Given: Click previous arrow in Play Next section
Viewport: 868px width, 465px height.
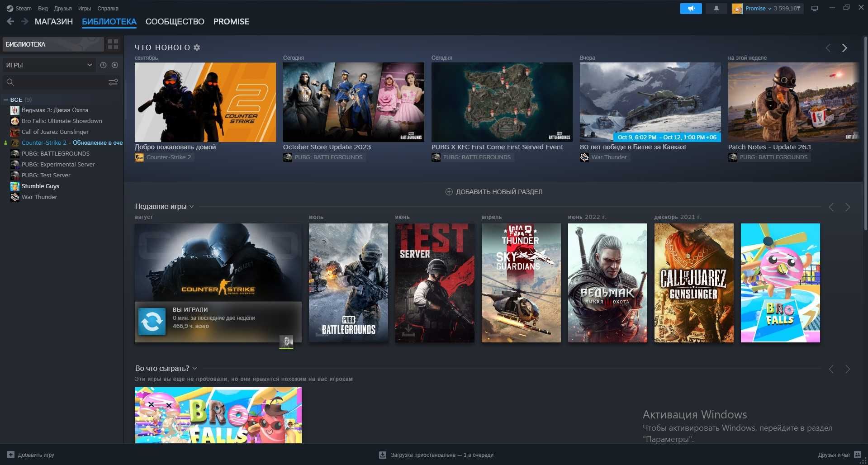Looking at the screenshot, I should coord(831,369).
